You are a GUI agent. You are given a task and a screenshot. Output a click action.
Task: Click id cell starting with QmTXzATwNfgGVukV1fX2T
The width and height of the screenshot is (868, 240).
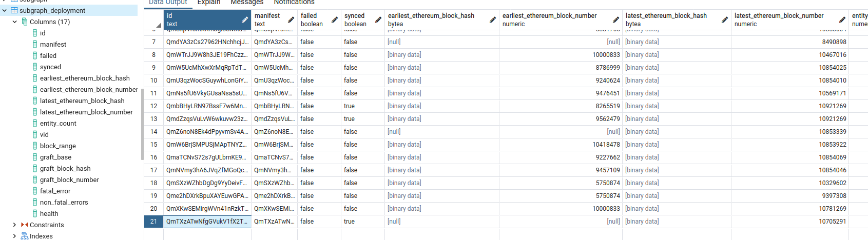(207, 222)
